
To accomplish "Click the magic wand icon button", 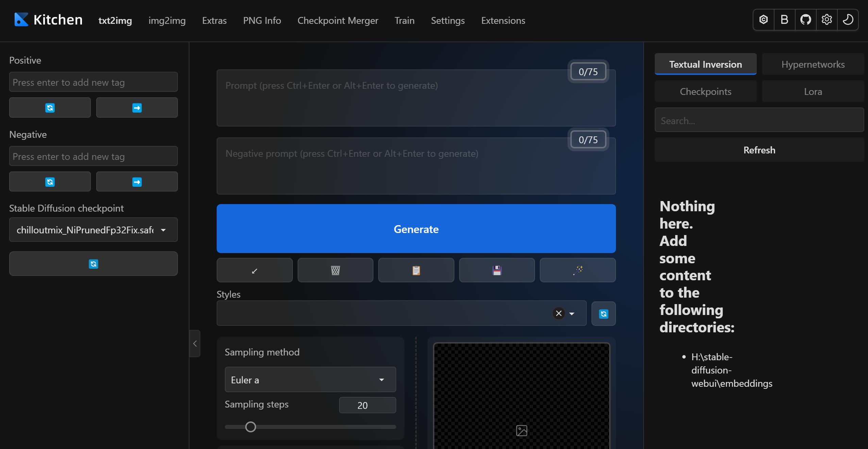I will click(578, 270).
